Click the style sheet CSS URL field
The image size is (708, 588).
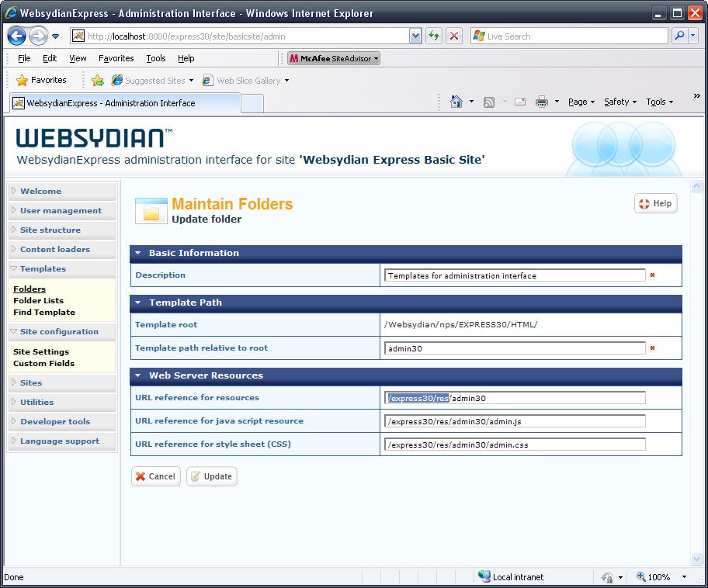(515, 444)
